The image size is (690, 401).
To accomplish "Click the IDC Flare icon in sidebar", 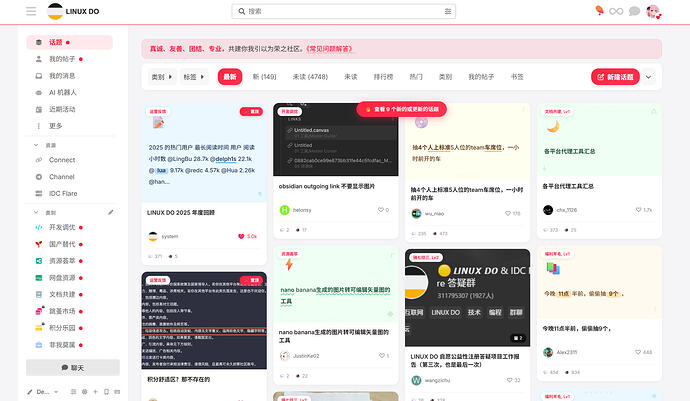I will click(x=39, y=193).
